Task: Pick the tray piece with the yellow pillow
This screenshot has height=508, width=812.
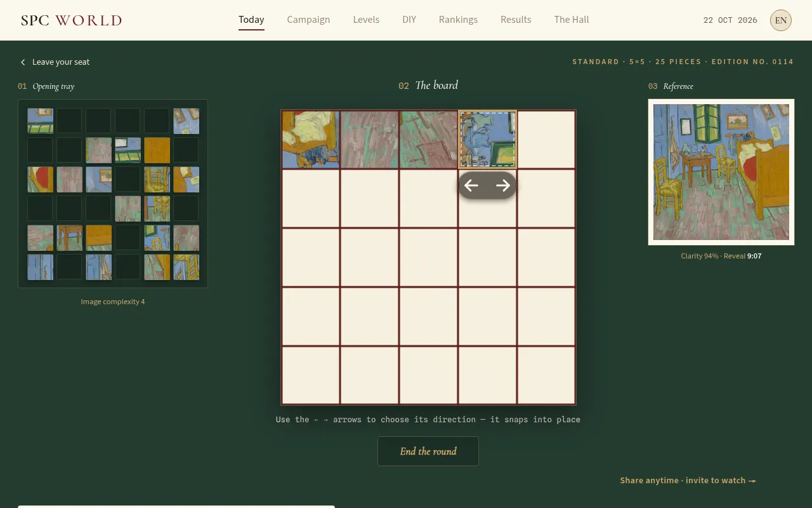Action: tap(186, 180)
